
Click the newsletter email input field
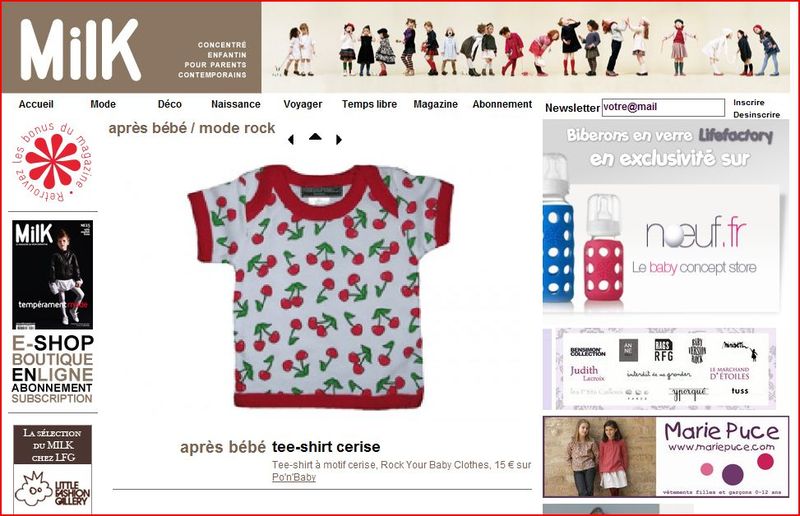click(x=663, y=107)
